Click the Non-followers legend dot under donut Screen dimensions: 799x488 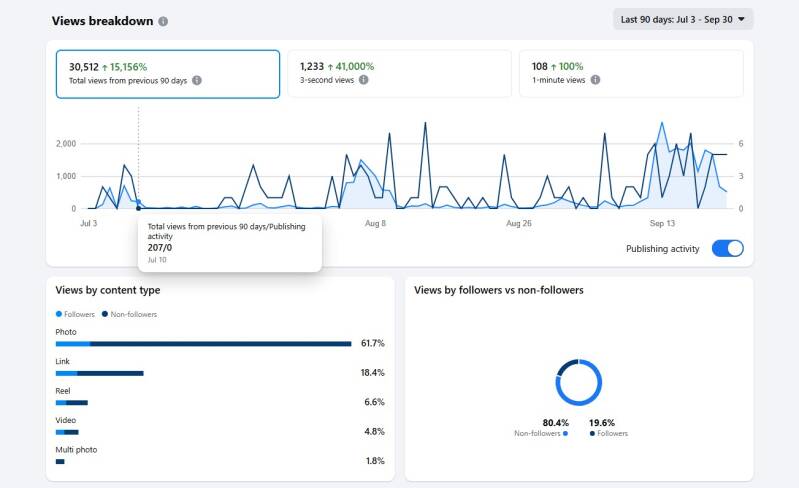pyautogui.click(x=566, y=434)
